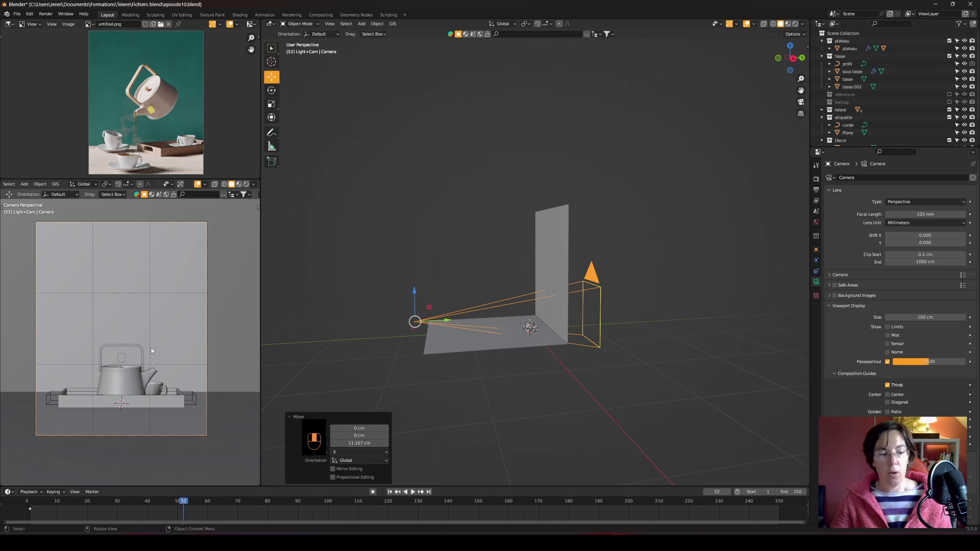Click the viewport zoom magnifier icon
Screen dimensions: 980x551
tap(801, 79)
